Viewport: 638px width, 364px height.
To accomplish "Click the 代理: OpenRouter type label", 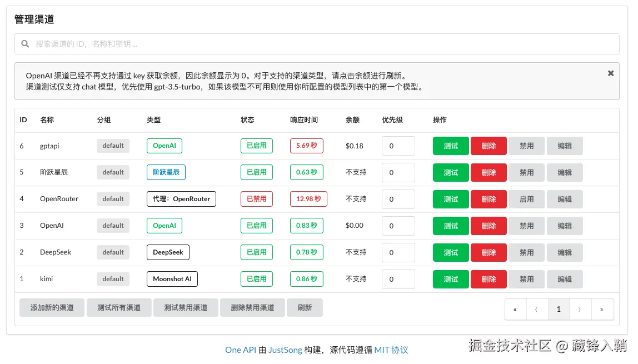I will (181, 199).
